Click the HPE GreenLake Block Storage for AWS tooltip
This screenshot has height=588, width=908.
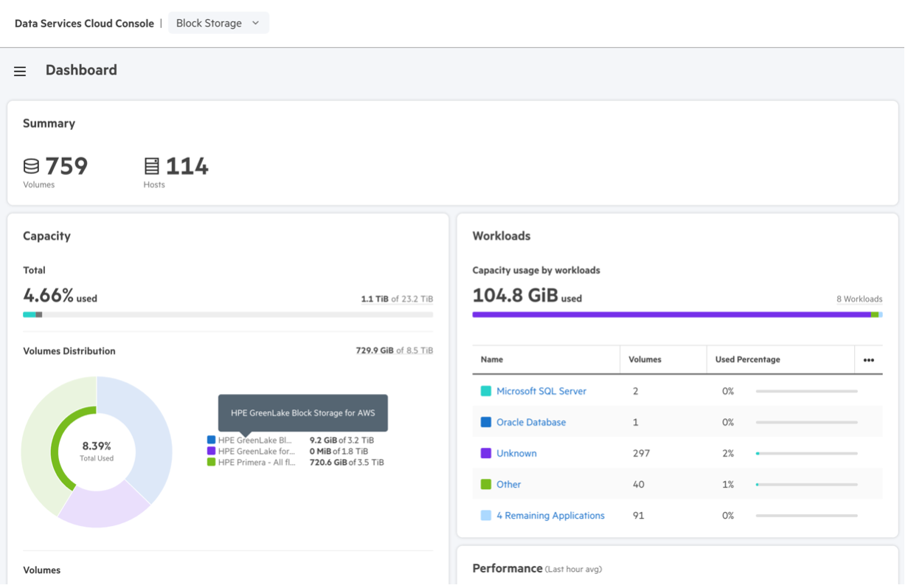click(303, 413)
